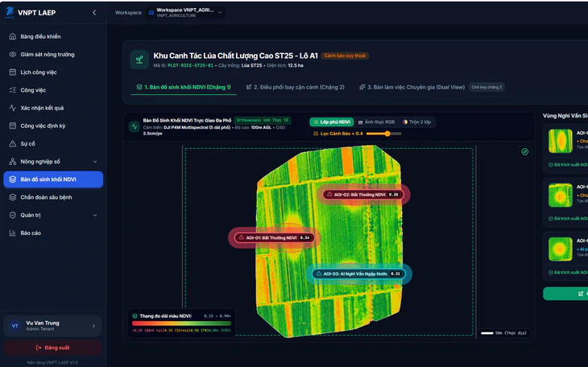Click the home icon beside Bảng điều khiển

point(12,36)
